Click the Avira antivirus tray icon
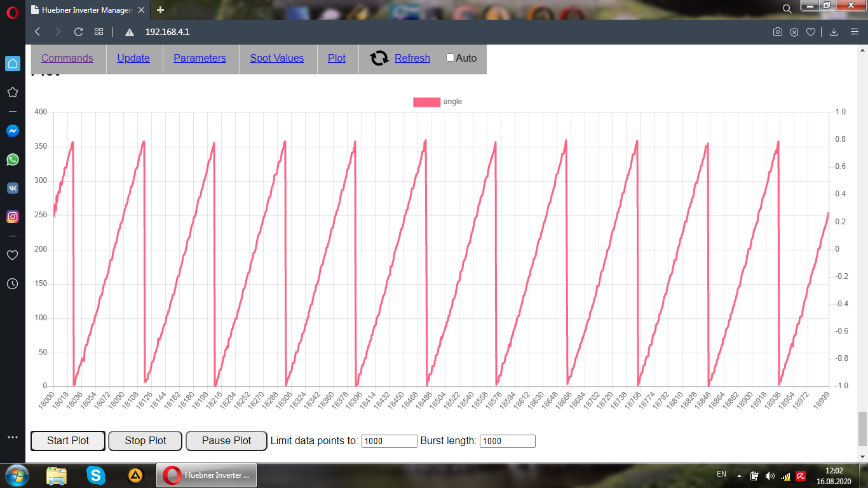This screenshot has height=488, width=868. (x=801, y=476)
